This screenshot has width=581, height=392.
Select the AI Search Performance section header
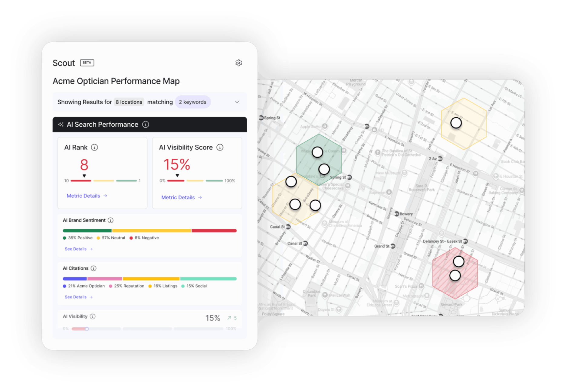(102, 125)
